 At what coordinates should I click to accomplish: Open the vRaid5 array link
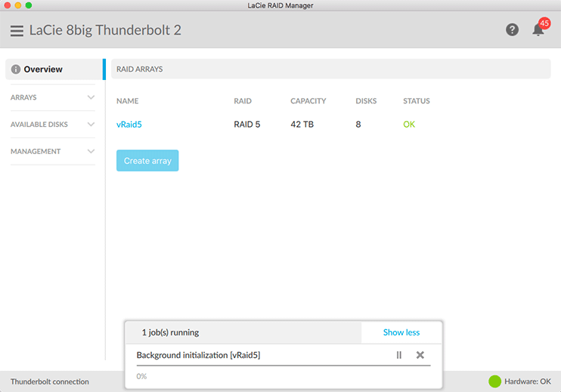(129, 125)
